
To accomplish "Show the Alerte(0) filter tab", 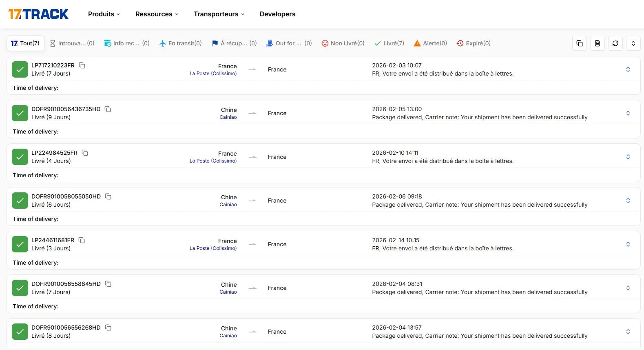I will 430,43.
